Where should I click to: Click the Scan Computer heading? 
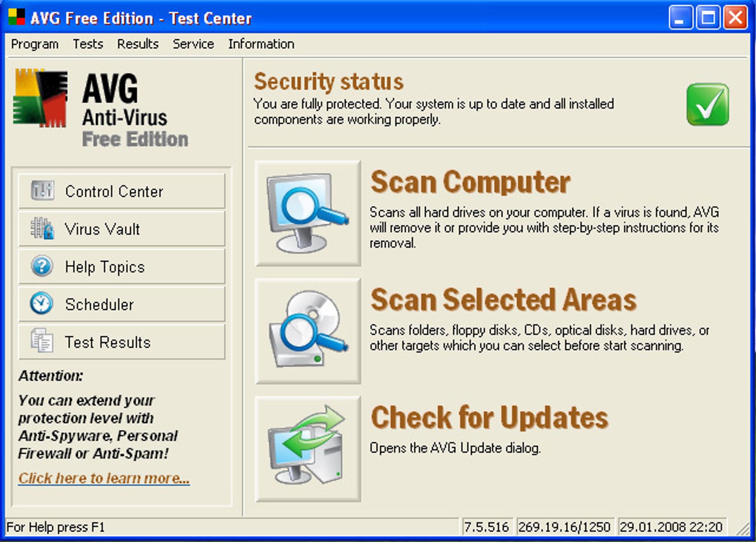click(x=470, y=182)
